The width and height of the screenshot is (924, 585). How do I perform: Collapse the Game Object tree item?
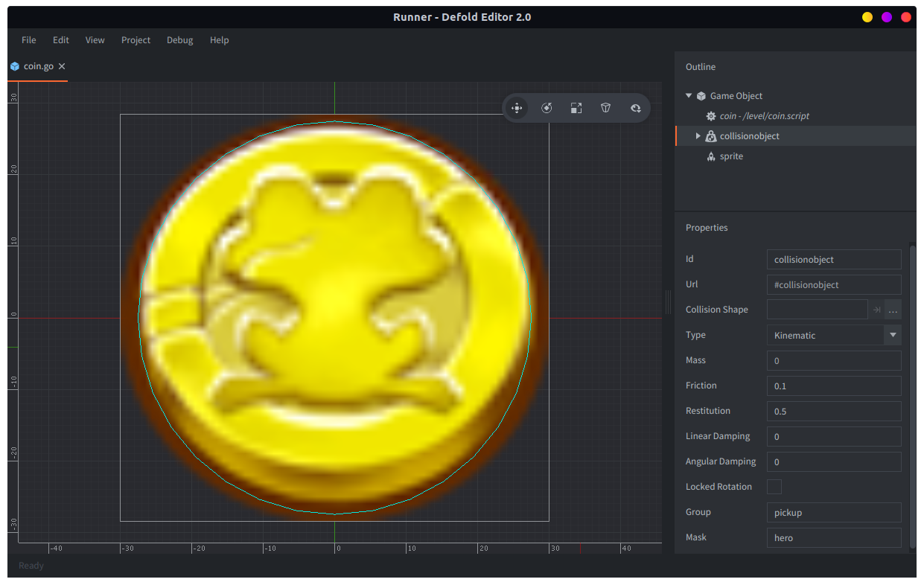click(x=688, y=95)
